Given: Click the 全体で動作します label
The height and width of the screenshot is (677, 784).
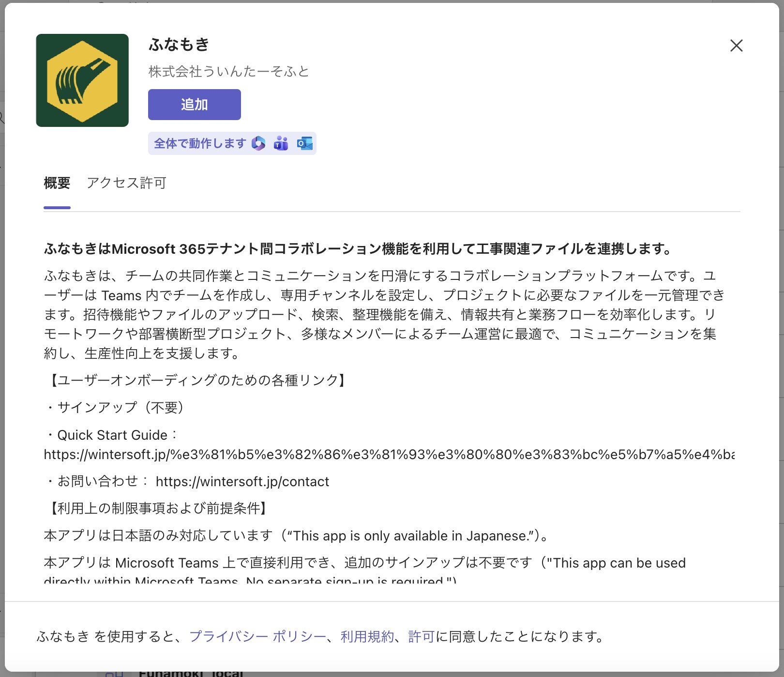Looking at the screenshot, I should (x=200, y=143).
